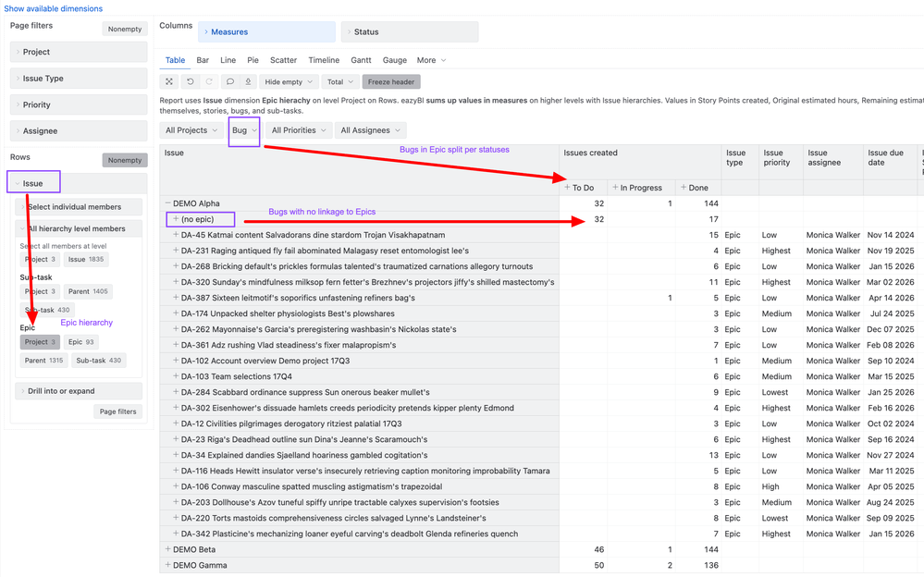This screenshot has width=924, height=577.
Task: Open the More chart types menu
Action: [x=431, y=60]
